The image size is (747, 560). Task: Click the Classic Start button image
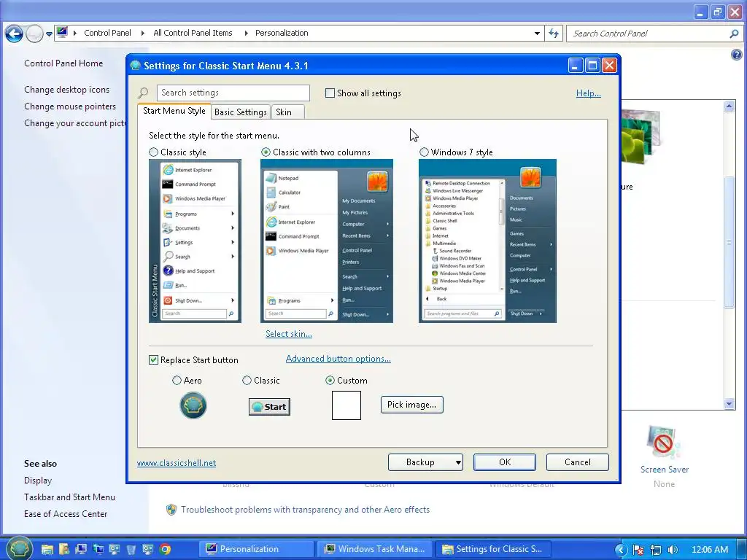pos(269,407)
